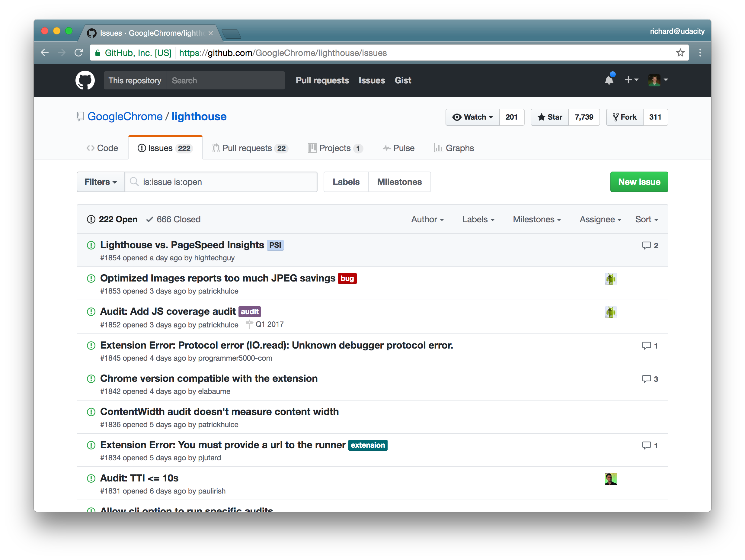This screenshot has height=560, width=745.
Task: Switch to the Code tab
Action: coord(102,148)
